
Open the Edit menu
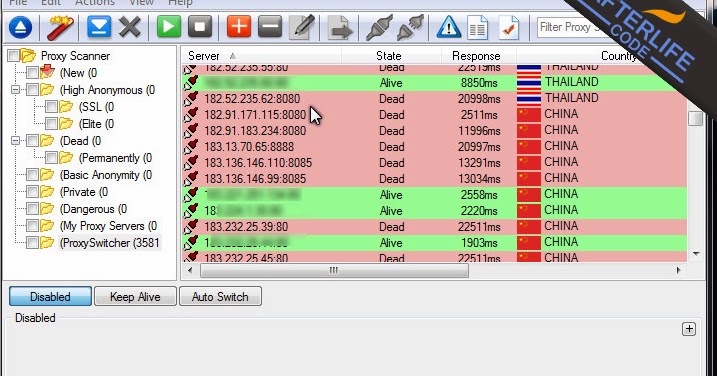(x=50, y=3)
